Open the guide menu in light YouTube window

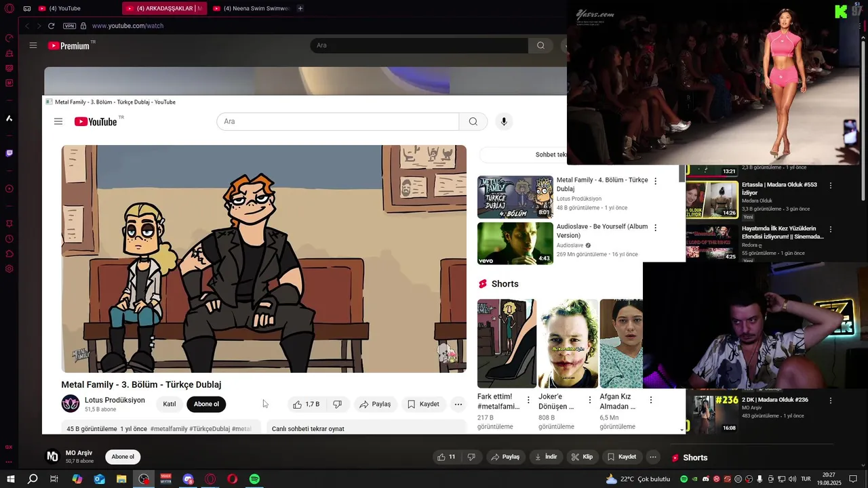58,121
